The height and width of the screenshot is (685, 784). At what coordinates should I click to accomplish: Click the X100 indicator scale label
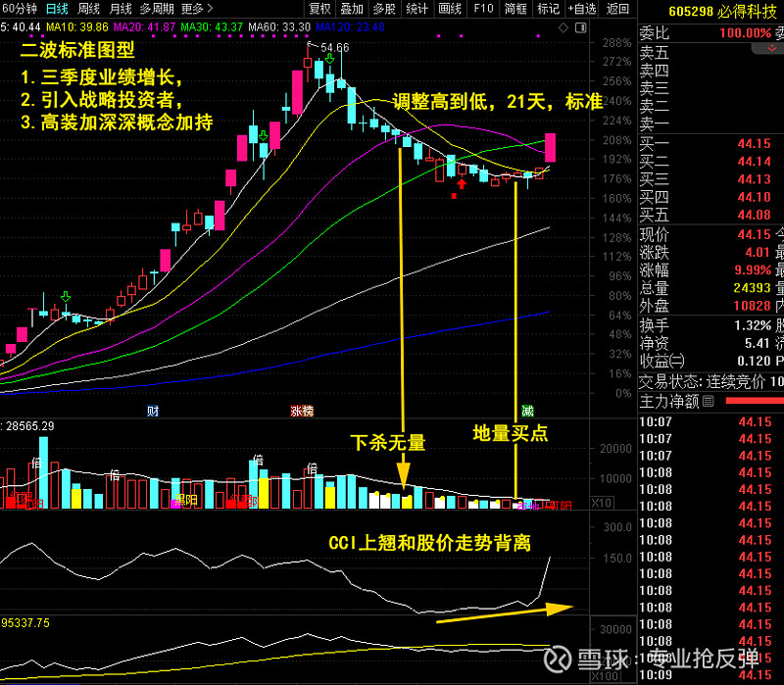point(604,676)
